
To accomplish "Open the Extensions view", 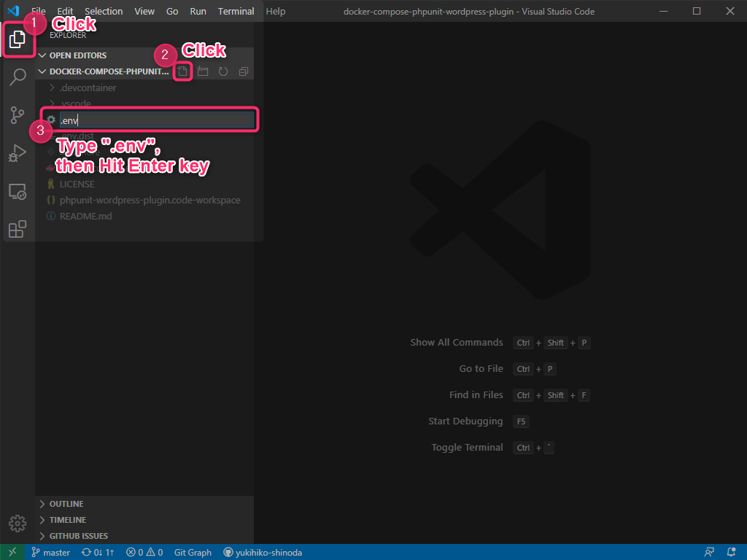I will pos(18,228).
